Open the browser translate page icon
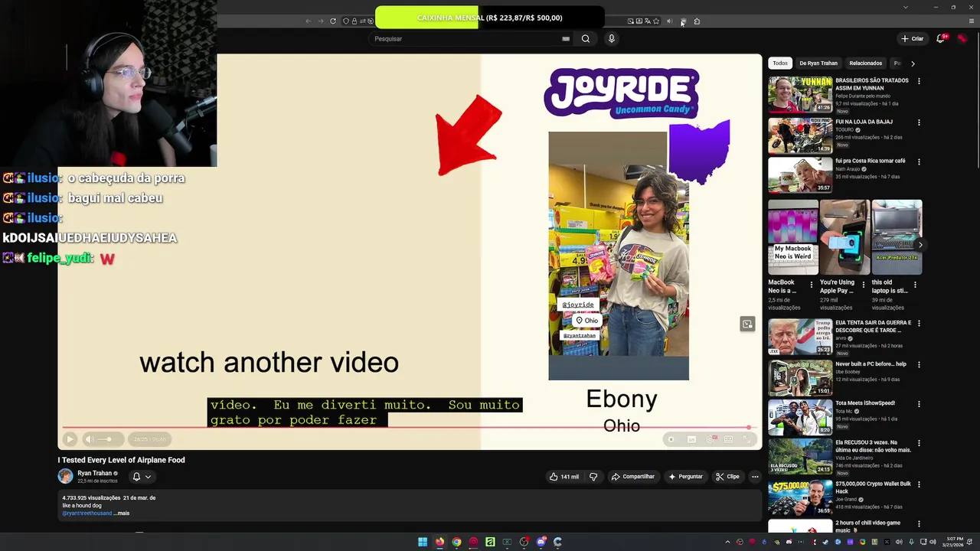980x551 pixels. click(x=648, y=21)
